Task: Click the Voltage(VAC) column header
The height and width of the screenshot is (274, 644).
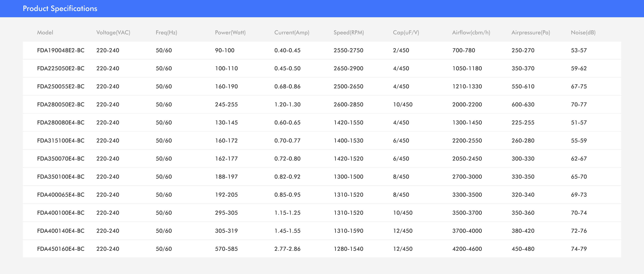Action: coord(113,32)
